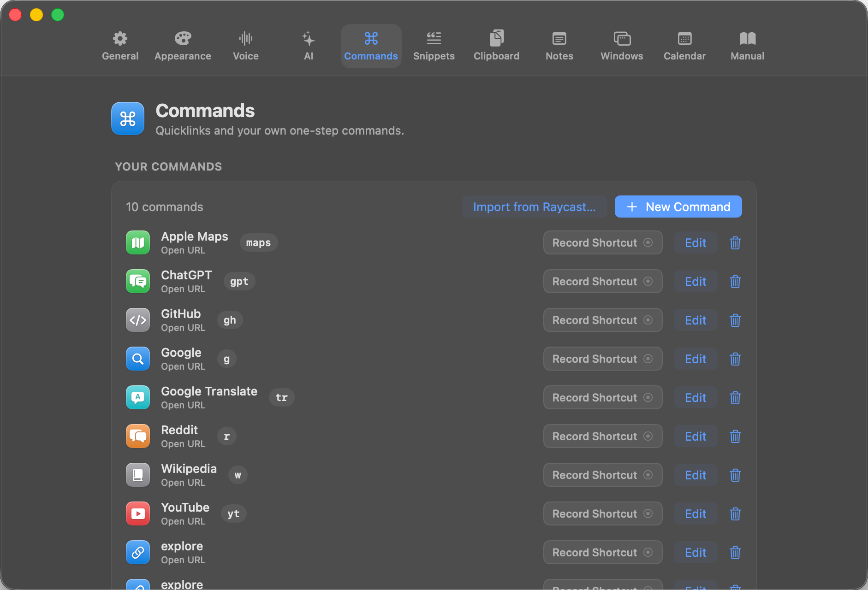868x590 pixels.
Task: Click the 'yt' keyword tag
Action: coord(233,514)
